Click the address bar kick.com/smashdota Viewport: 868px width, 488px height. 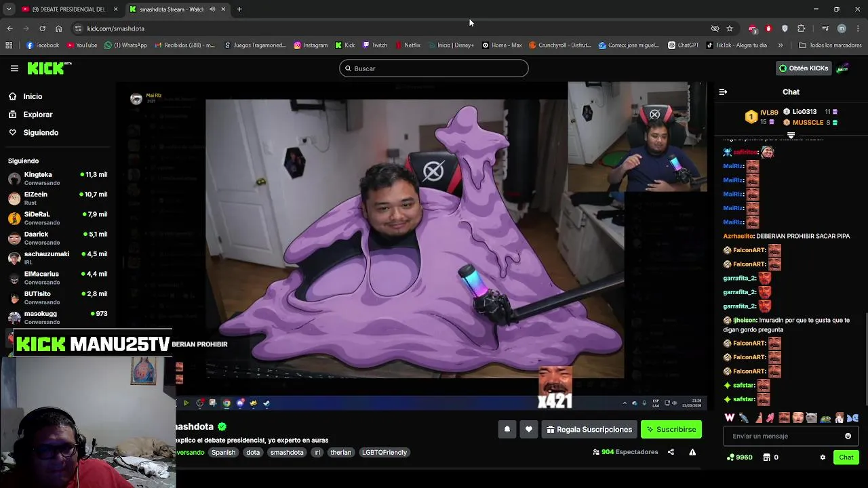(x=115, y=28)
